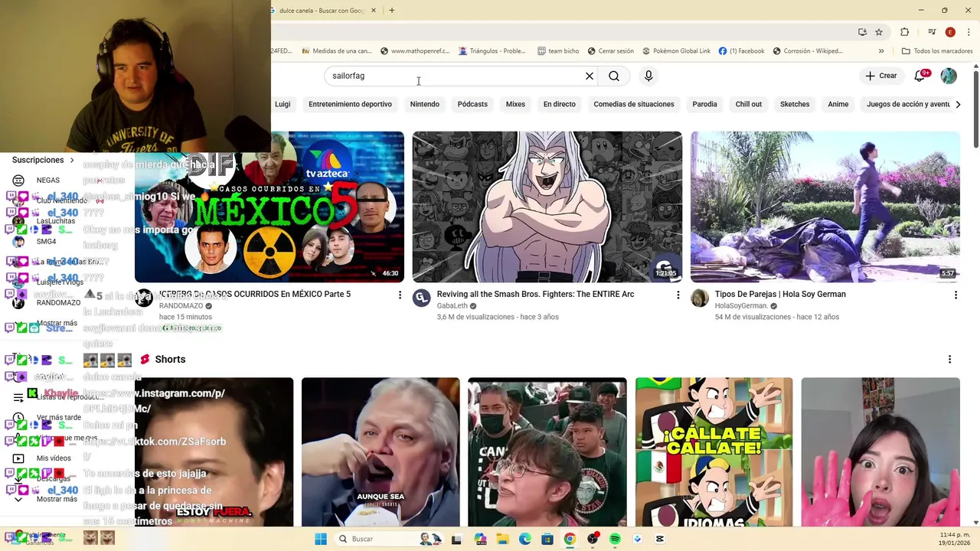Select the Anime filter chip
This screenshot has width=980, height=551.
pyautogui.click(x=838, y=104)
